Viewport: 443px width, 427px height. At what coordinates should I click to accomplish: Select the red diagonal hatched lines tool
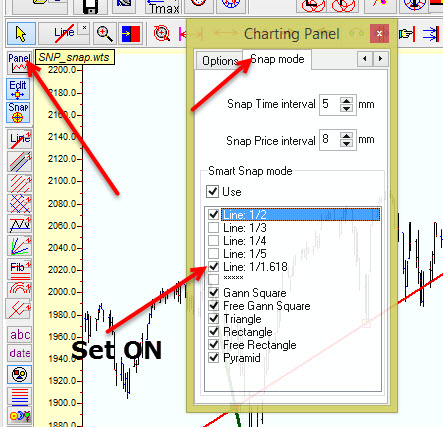click(x=20, y=183)
